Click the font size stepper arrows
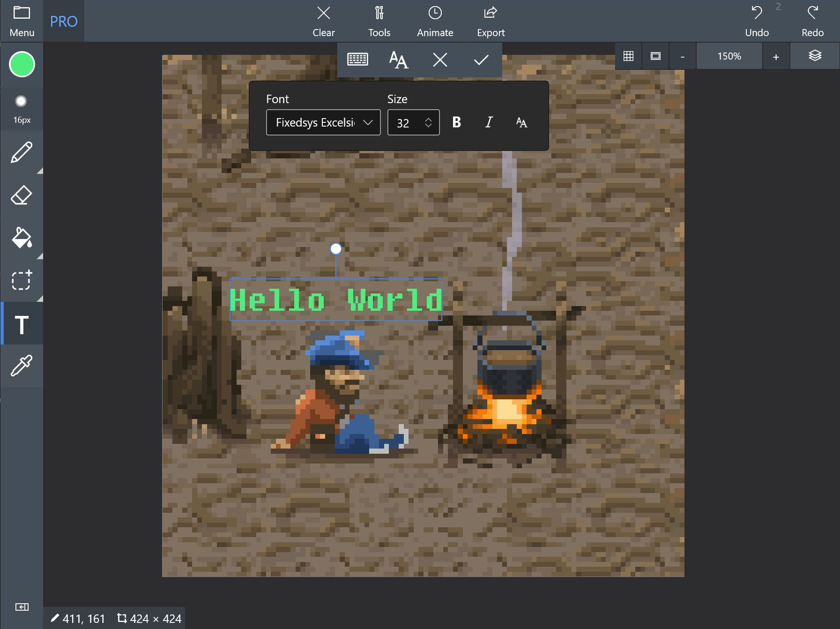This screenshot has width=840, height=629. click(428, 122)
